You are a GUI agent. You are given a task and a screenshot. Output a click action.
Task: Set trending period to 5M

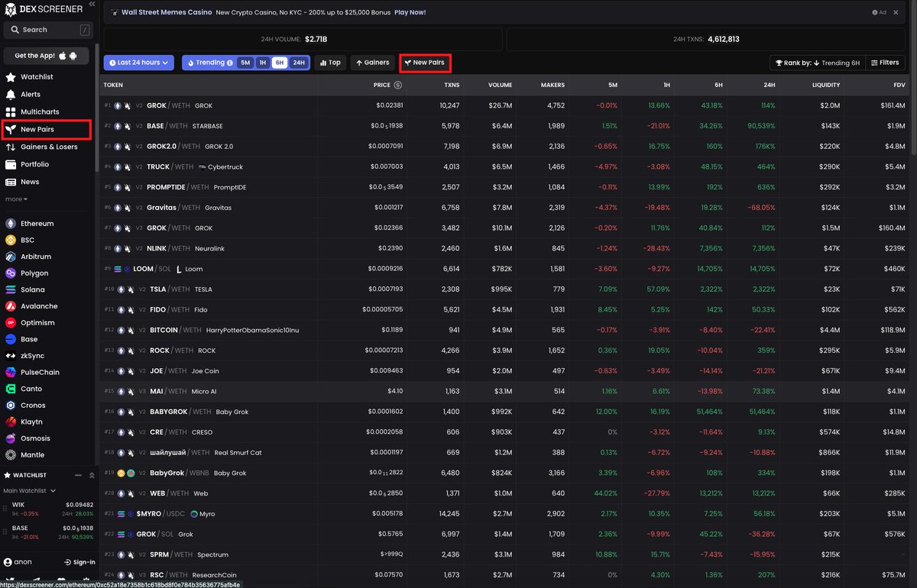tap(245, 63)
